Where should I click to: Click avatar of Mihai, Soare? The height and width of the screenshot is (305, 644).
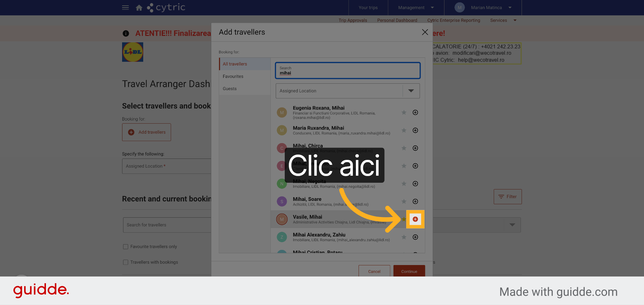(x=282, y=202)
